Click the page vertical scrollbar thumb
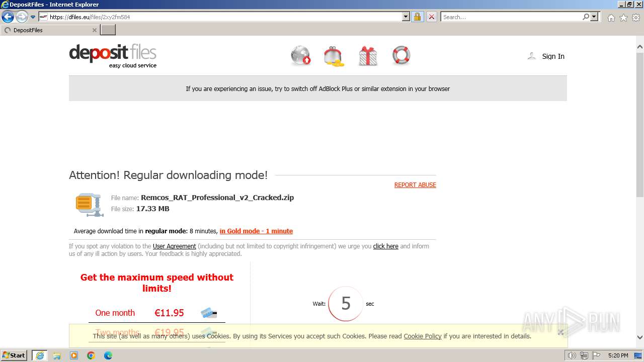This screenshot has height=362, width=644. [x=640, y=126]
